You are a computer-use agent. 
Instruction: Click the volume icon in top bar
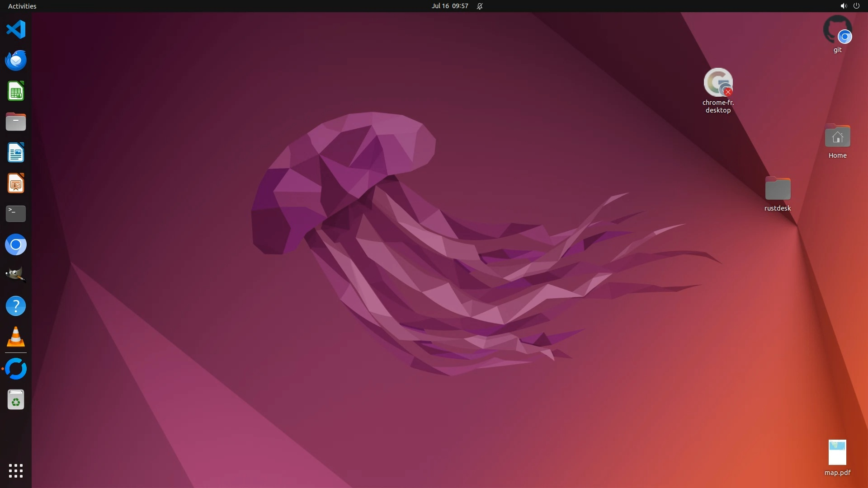tap(843, 6)
